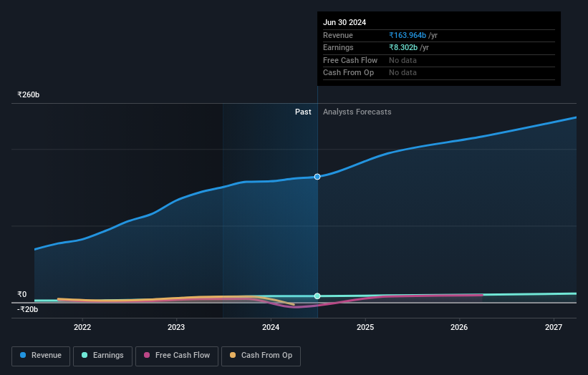Click the 2026 x-axis label
The height and width of the screenshot is (375, 588).
459,327
